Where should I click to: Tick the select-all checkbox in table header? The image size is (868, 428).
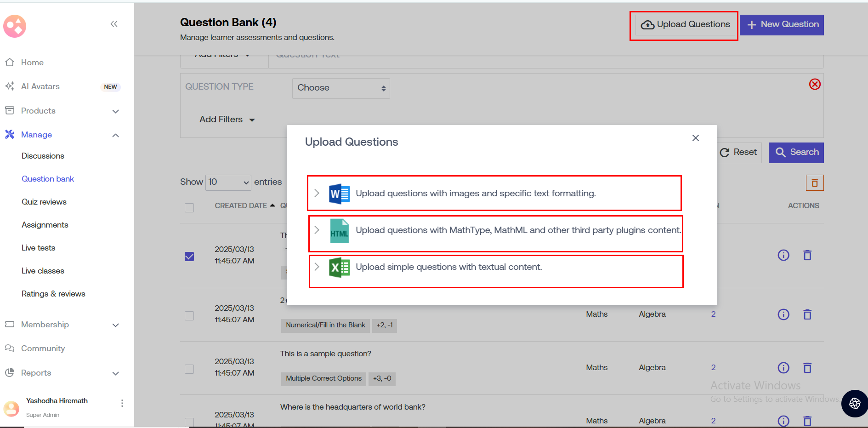[189, 208]
